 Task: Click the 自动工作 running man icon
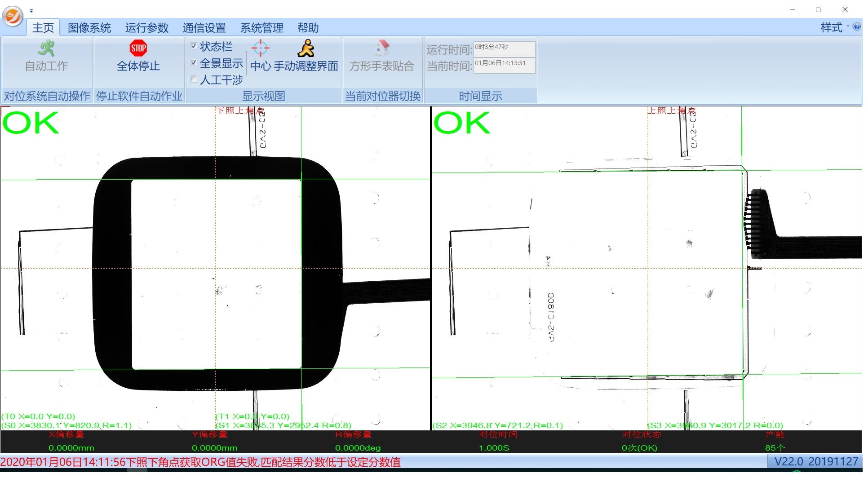(x=46, y=48)
